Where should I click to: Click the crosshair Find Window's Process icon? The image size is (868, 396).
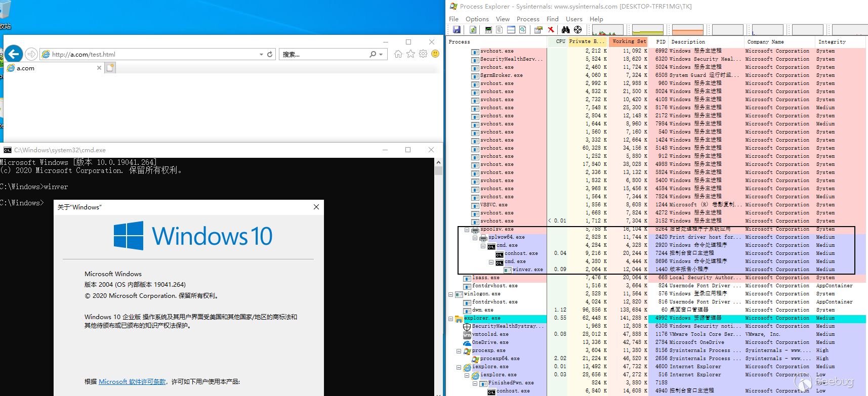pos(577,30)
